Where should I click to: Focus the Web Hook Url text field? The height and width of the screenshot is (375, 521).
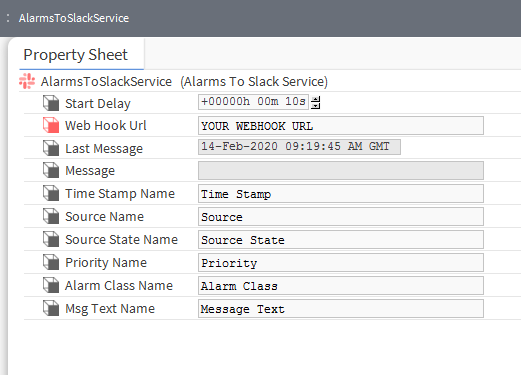(x=341, y=126)
